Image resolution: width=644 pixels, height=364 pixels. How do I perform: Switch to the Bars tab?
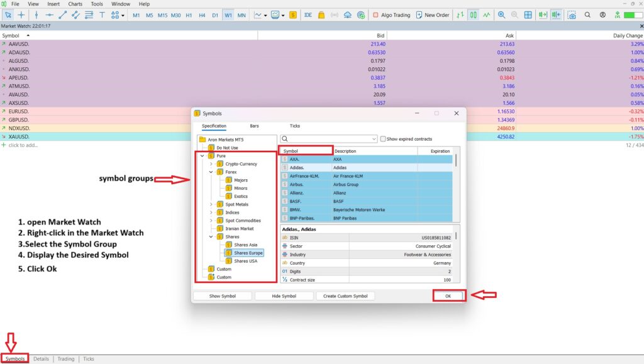[254, 126]
